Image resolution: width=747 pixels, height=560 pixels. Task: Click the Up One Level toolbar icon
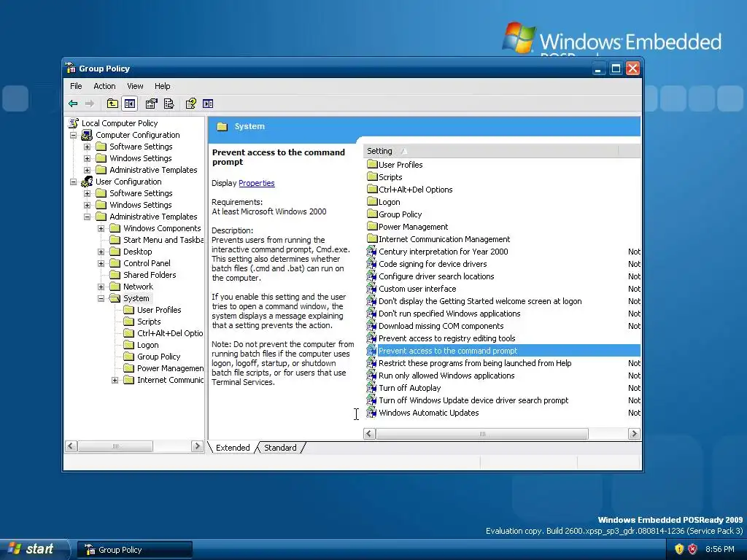point(112,104)
